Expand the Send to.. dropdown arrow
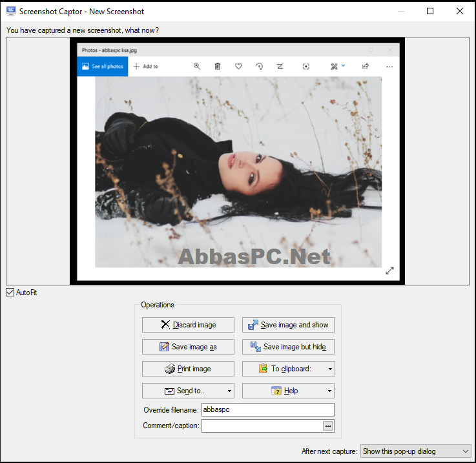 [x=229, y=391]
